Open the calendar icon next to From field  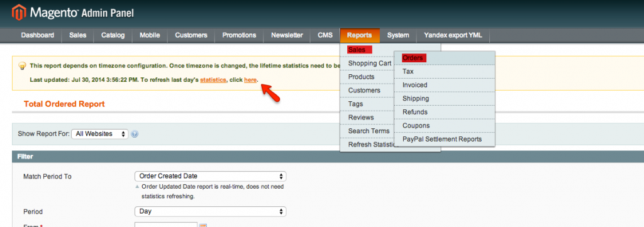[x=203, y=225]
